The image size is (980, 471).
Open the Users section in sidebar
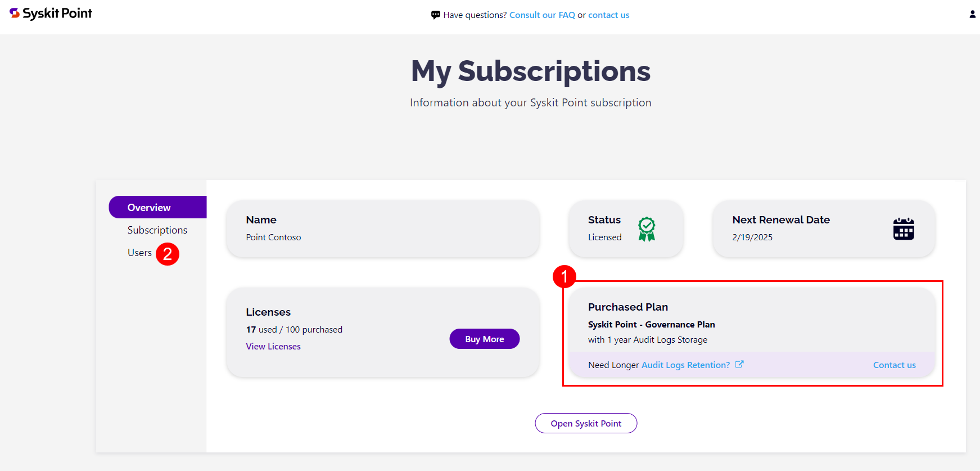pos(140,253)
